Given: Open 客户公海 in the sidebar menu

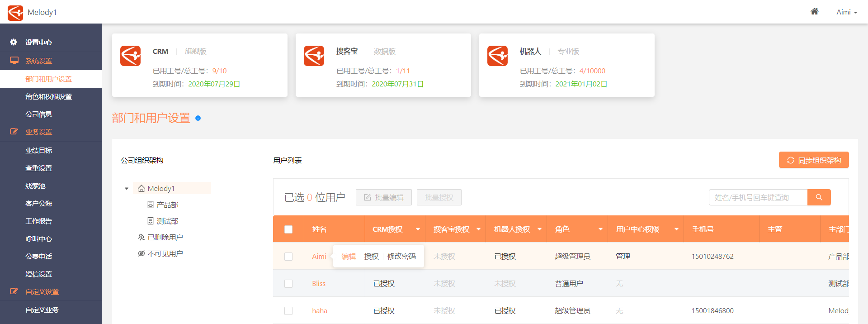Looking at the screenshot, I should (x=38, y=203).
